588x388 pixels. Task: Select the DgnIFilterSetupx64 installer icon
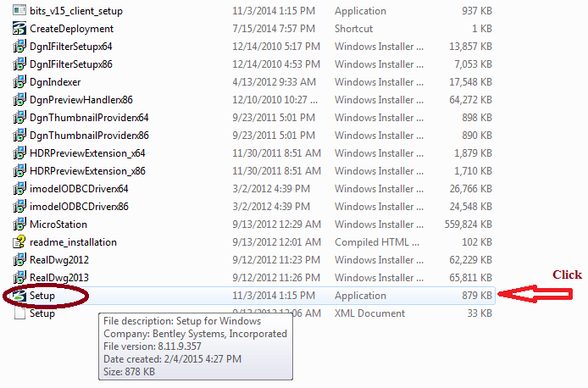19,47
